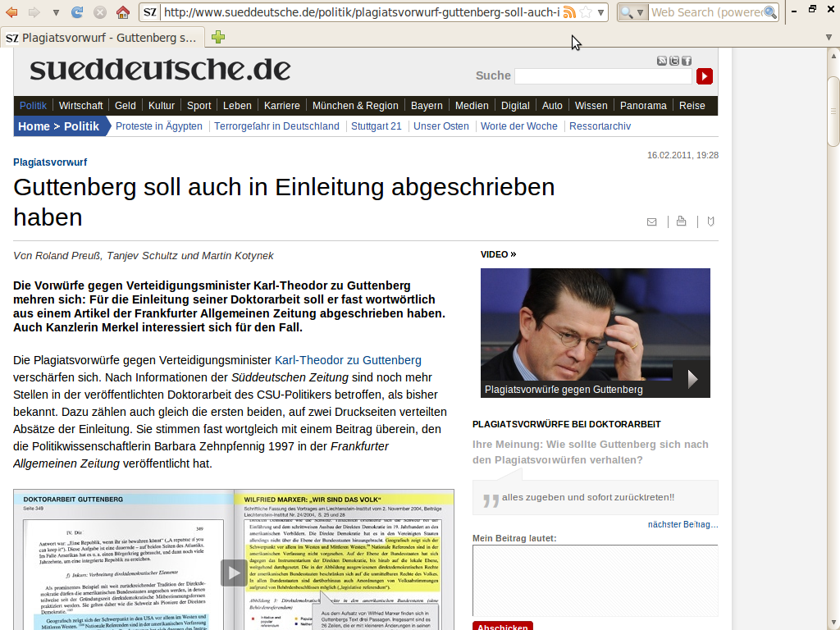This screenshot has height=630, width=840.
Task: Bookmark this page with the star icon
Action: coord(586,11)
